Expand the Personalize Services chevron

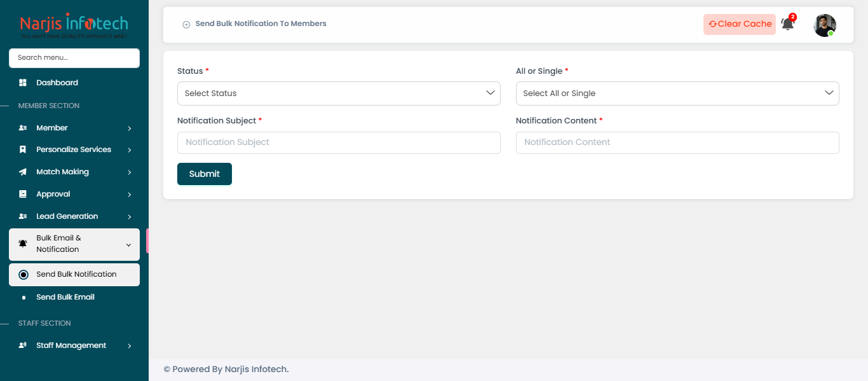point(129,150)
